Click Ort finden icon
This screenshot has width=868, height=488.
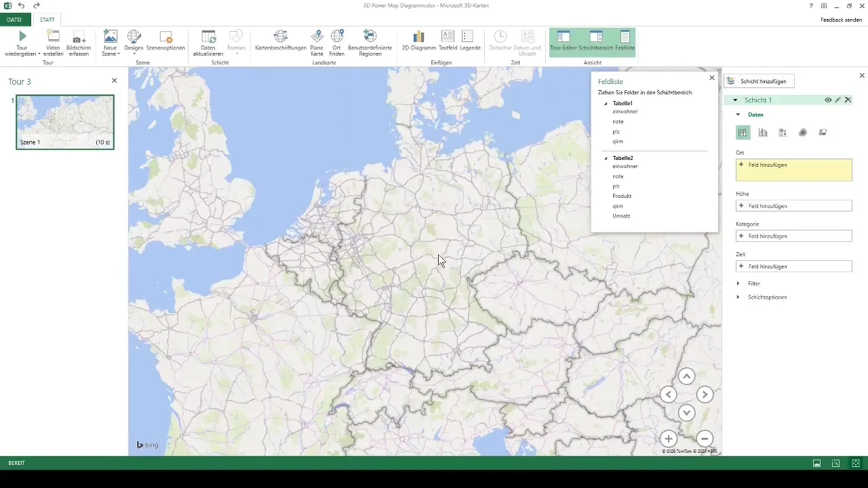click(x=336, y=37)
